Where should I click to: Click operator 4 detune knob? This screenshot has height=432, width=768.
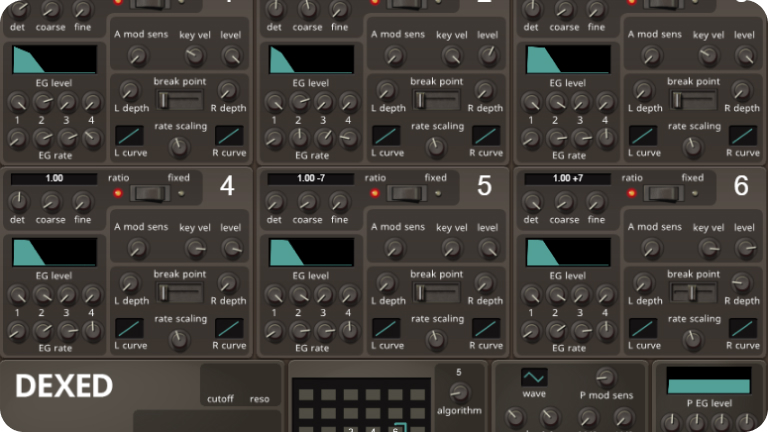(x=18, y=201)
